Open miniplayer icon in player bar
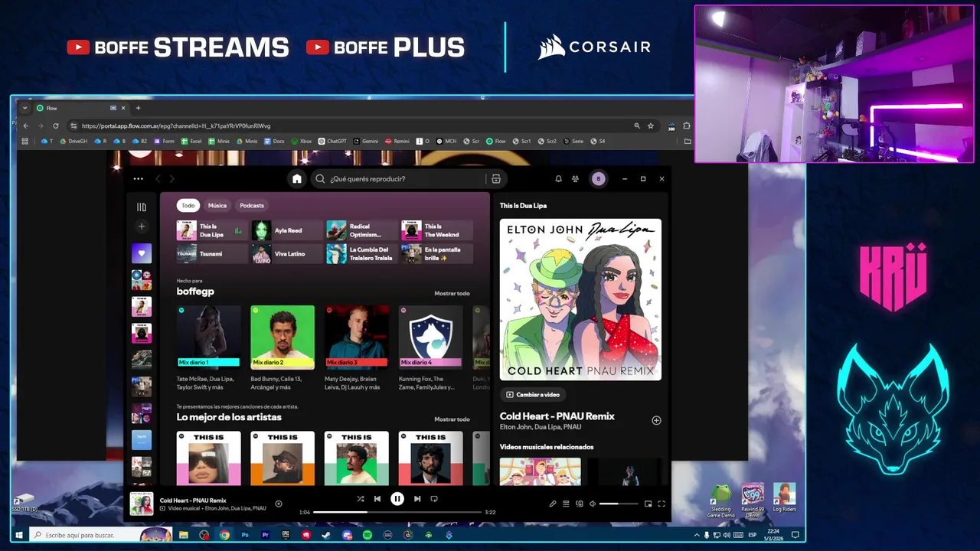The image size is (980, 551). [648, 504]
